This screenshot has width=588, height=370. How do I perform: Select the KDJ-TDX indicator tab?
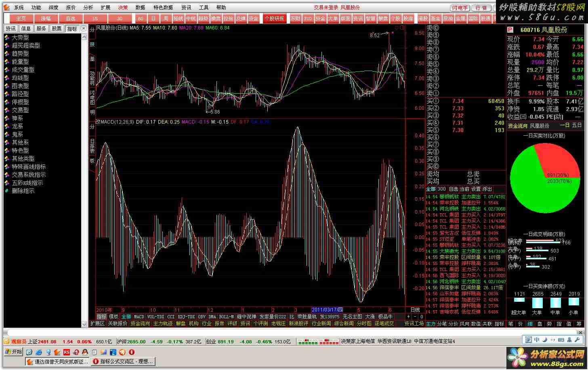click(x=186, y=317)
